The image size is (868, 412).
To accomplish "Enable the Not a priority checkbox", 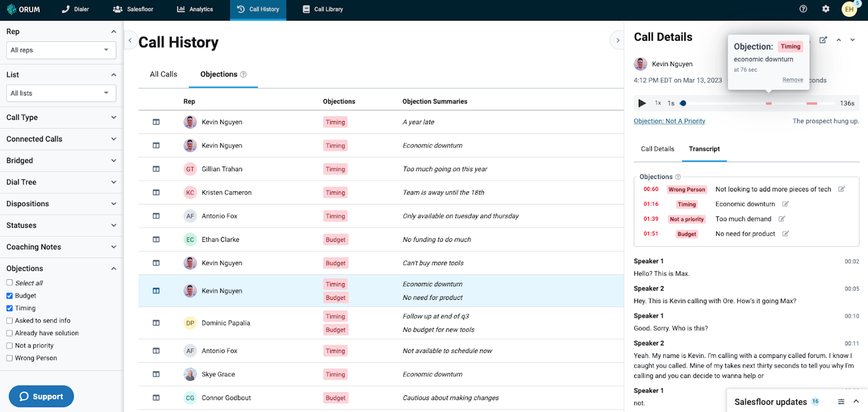I will [9, 345].
